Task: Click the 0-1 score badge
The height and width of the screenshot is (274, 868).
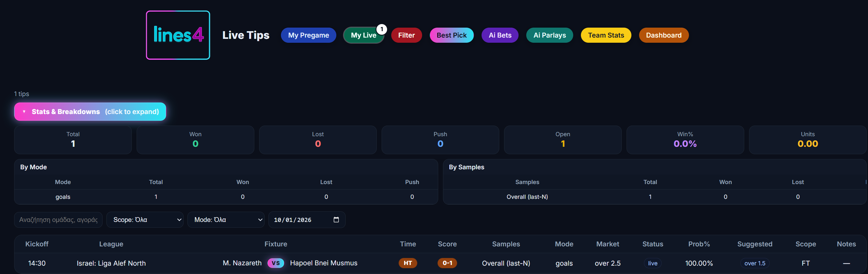Action: (x=447, y=263)
